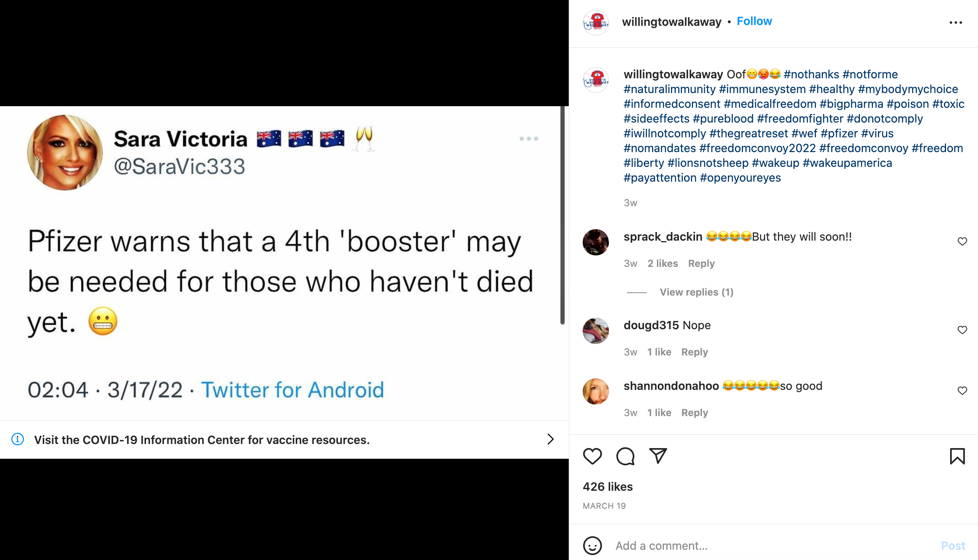
Task: Follow the willingtowalkaway account
Action: point(754,21)
